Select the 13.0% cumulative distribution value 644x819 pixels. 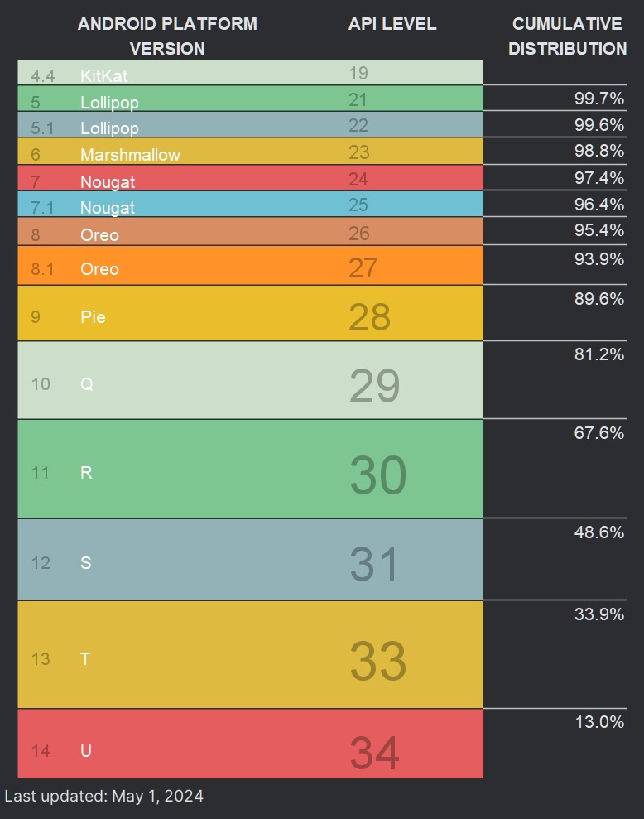click(598, 722)
